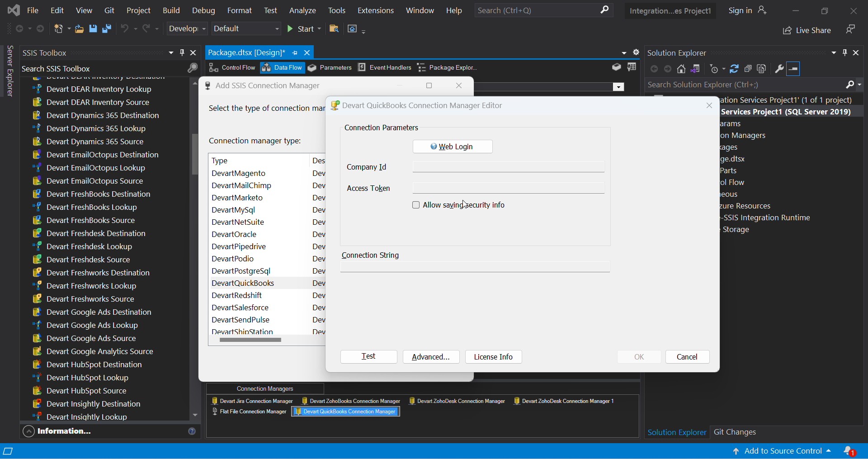This screenshot has height=459, width=868.
Task: Click the connection type list horizontal scrollbar
Action: [x=250, y=340]
